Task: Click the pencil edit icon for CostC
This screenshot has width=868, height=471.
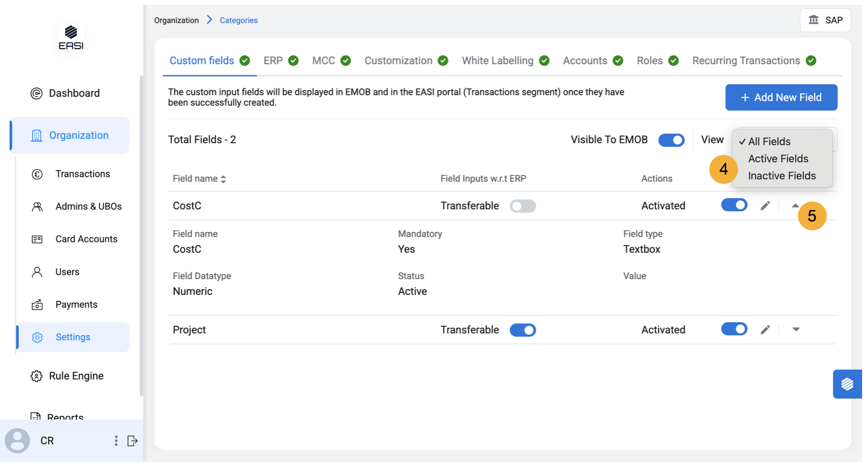Action: 765,206
